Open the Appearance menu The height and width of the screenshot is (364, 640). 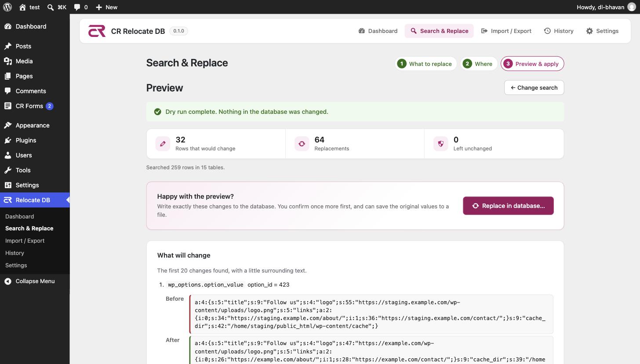click(x=35, y=125)
